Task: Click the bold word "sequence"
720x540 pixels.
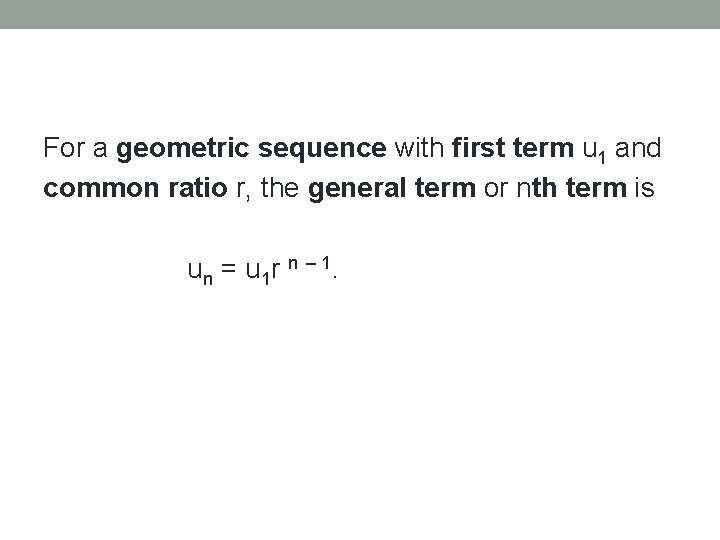Action: click(322, 150)
